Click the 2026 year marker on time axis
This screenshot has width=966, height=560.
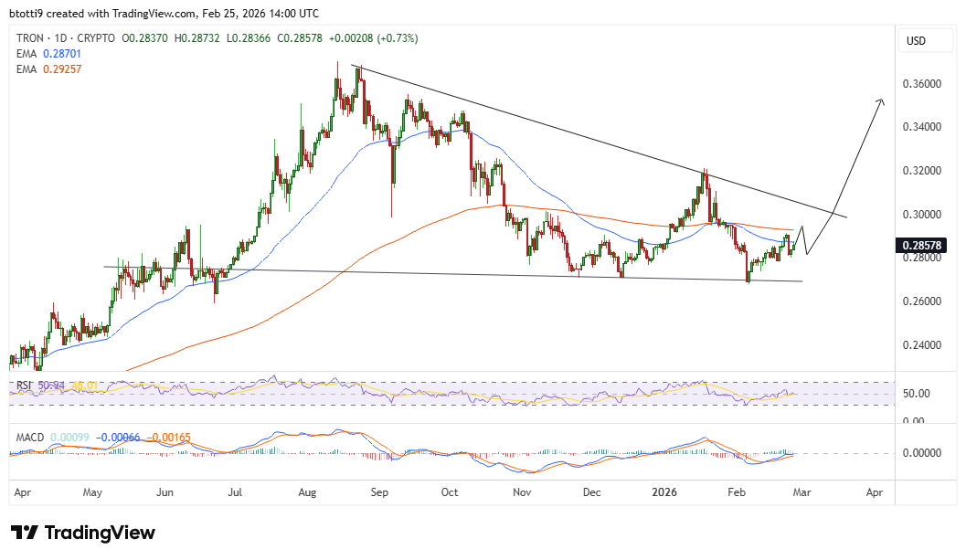(663, 491)
